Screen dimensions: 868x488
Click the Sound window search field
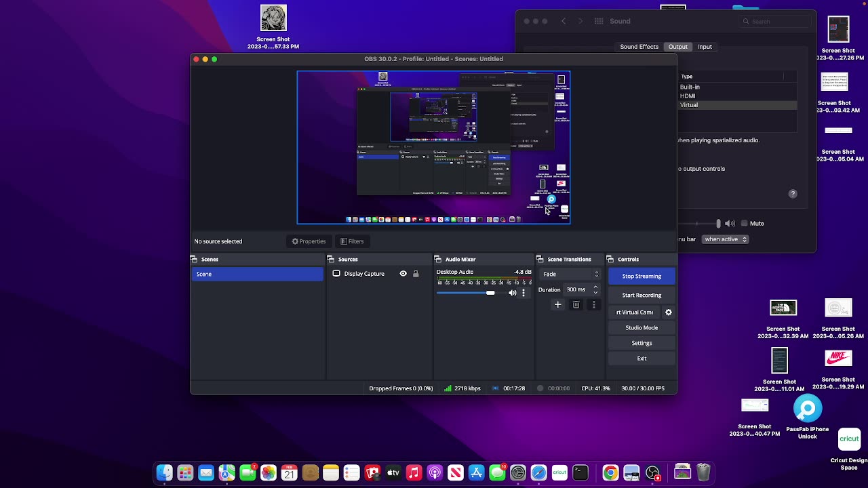tap(774, 22)
